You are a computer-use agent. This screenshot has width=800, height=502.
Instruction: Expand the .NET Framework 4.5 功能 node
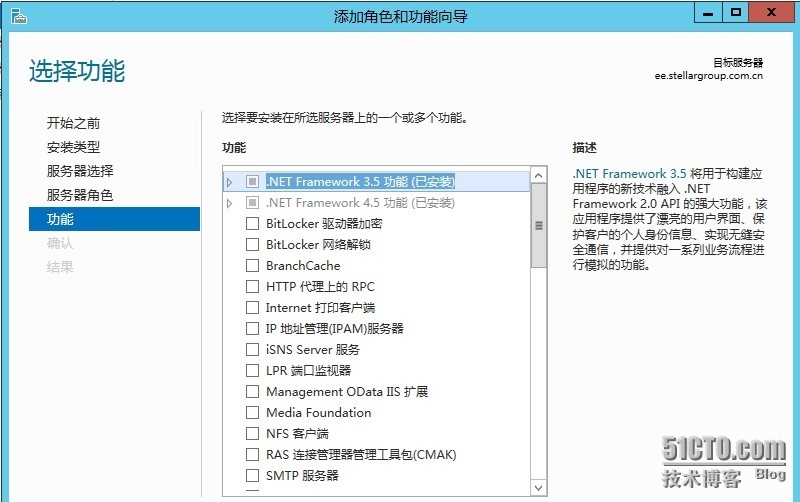tap(230, 203)
